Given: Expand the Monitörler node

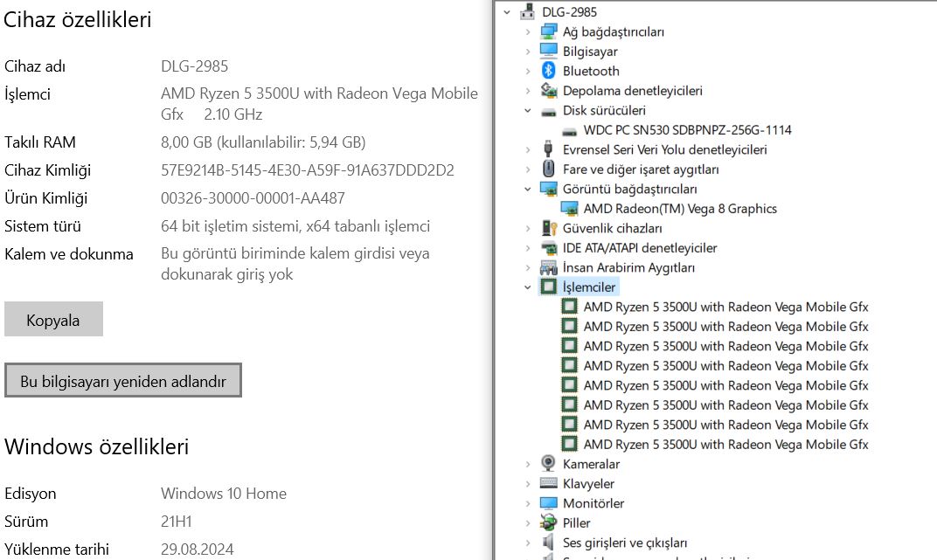Looking at the screenshot, I should click(528, 503).
